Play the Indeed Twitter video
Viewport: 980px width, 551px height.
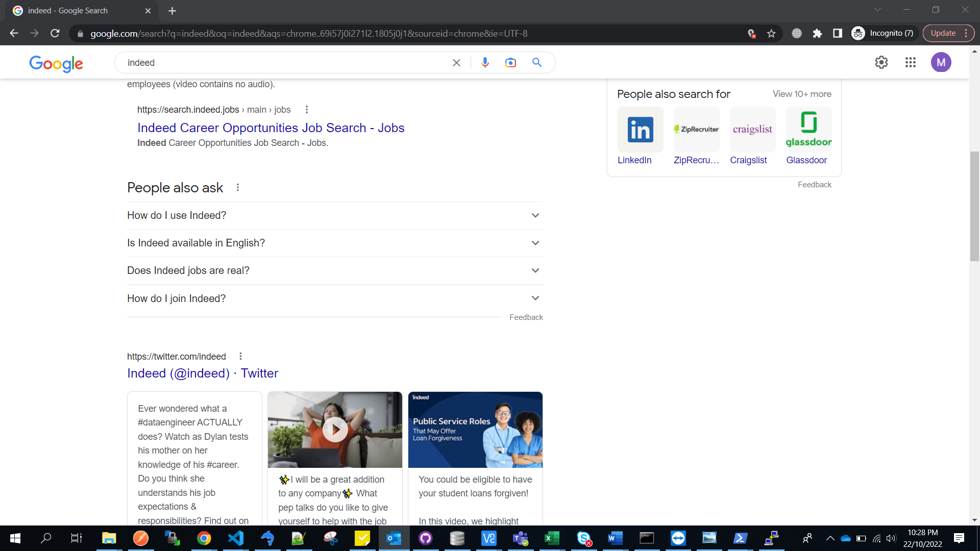[335, 430]
